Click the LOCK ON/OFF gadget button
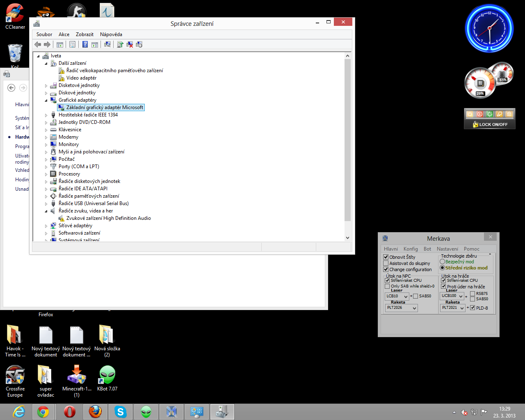This screenshot has width=525, height=420. click(490, 124)
